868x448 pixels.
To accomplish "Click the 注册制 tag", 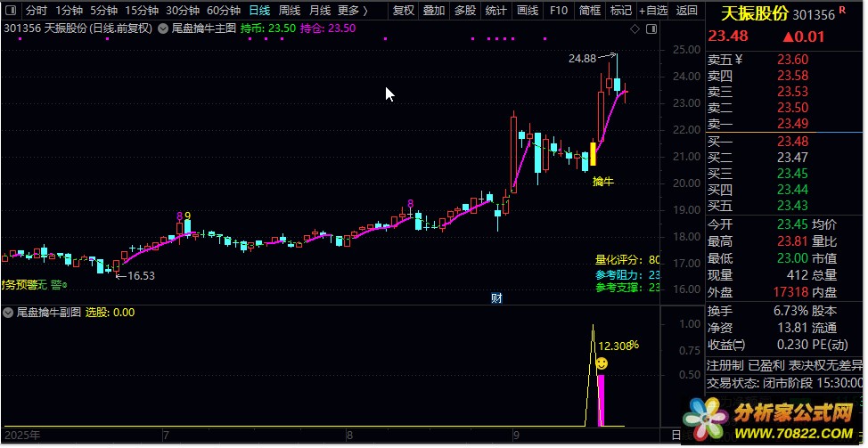I will tap(725, 365).
